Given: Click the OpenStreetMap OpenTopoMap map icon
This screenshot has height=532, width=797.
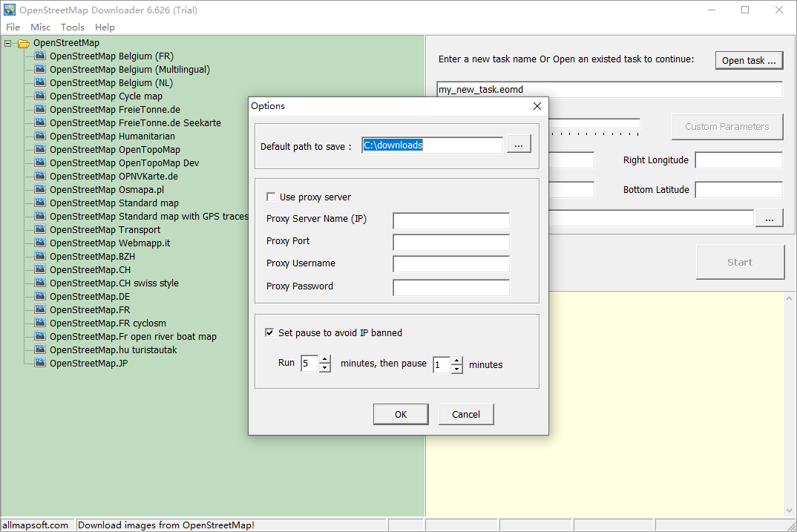Looking at the screenshot, I should coord(39,149).
